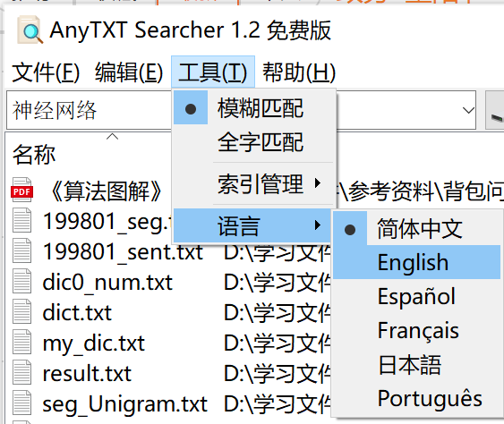Select the 199801_sent.txt file name
The image size is (504, 424).
coord(123,251)
